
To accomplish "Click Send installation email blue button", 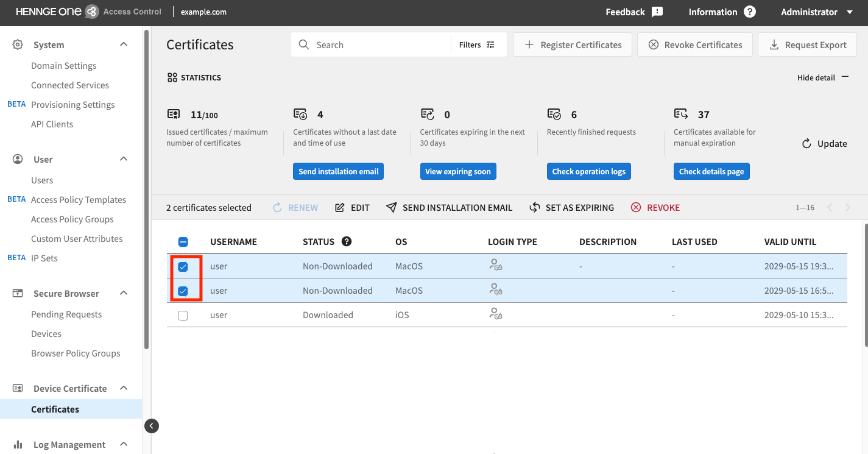I will point(339,171).
